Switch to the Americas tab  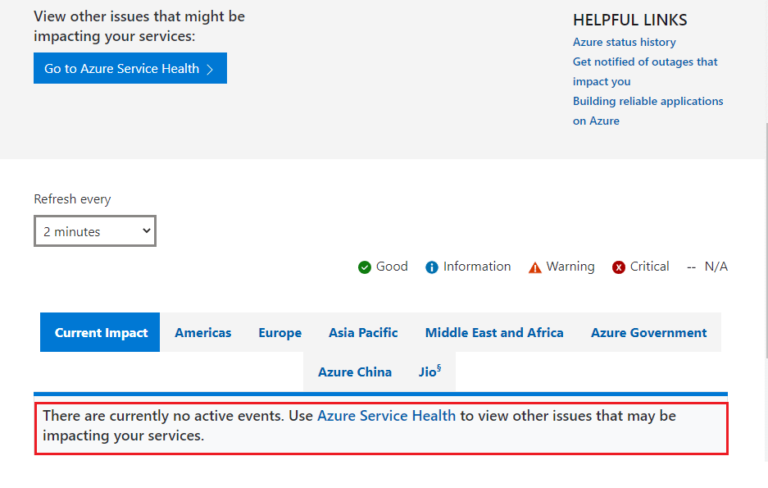pos(203,333)
